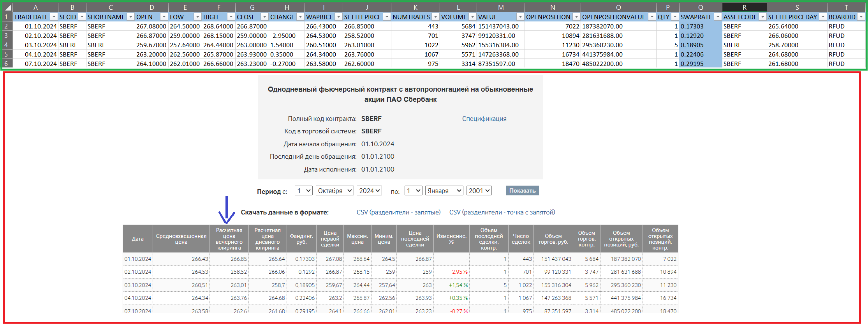
Task: Expand the SHORTNAME filter dropdown
Action: (x=130, y=17)
